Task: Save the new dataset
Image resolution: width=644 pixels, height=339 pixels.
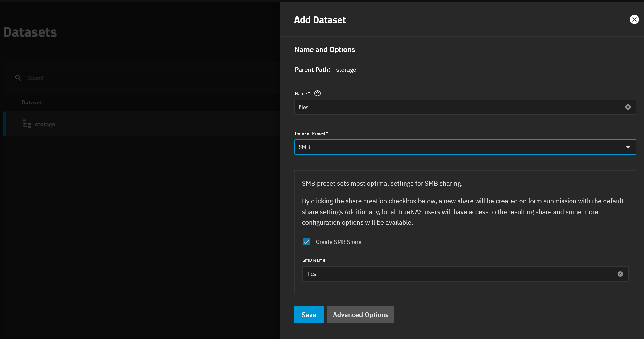Action: (x=309, y=315)
